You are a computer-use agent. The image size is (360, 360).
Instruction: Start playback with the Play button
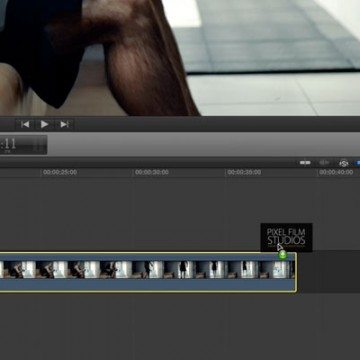tap(44, 124)
